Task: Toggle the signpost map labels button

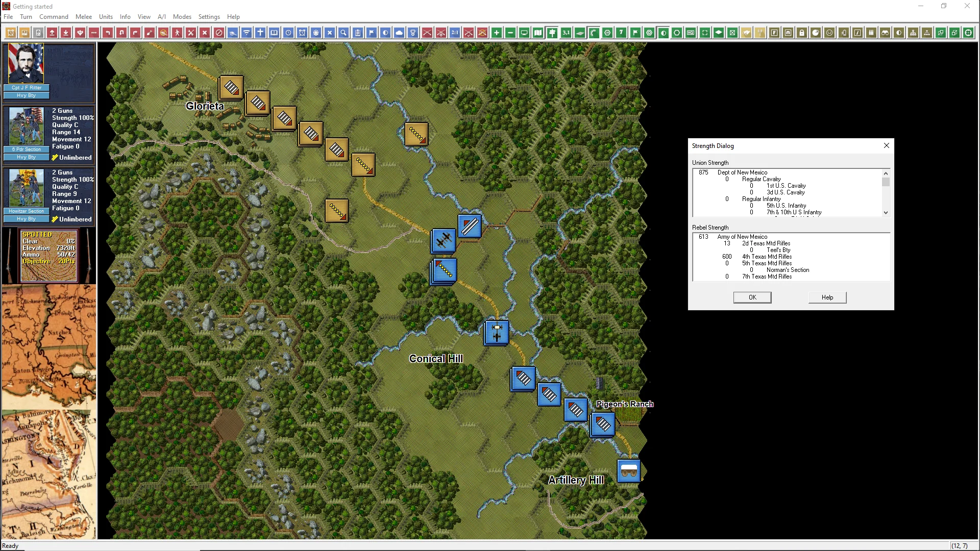Action: [x=552, y=33]
